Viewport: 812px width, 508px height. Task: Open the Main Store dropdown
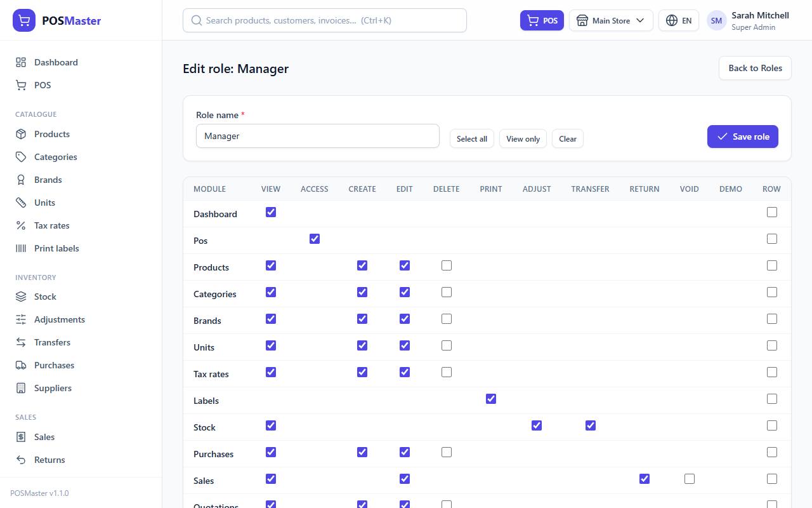click(611, 20)
